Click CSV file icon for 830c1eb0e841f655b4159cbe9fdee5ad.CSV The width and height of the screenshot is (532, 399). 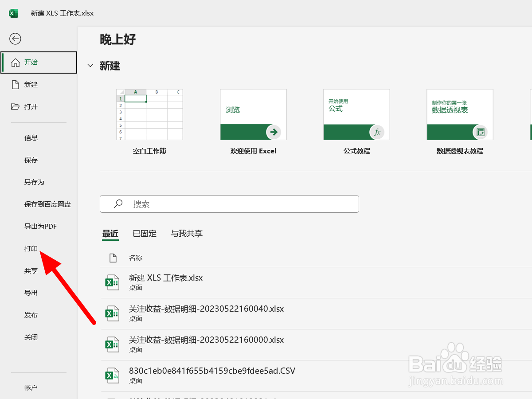coord(112,375)
